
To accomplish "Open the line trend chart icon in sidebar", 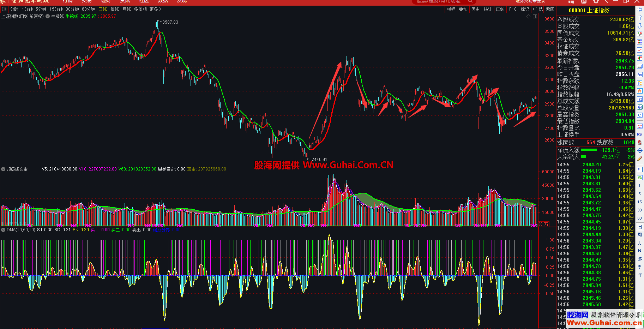I will 639,50.
